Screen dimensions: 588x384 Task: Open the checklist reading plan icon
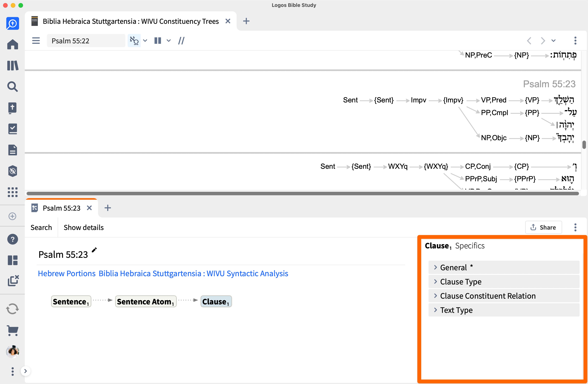13,129
